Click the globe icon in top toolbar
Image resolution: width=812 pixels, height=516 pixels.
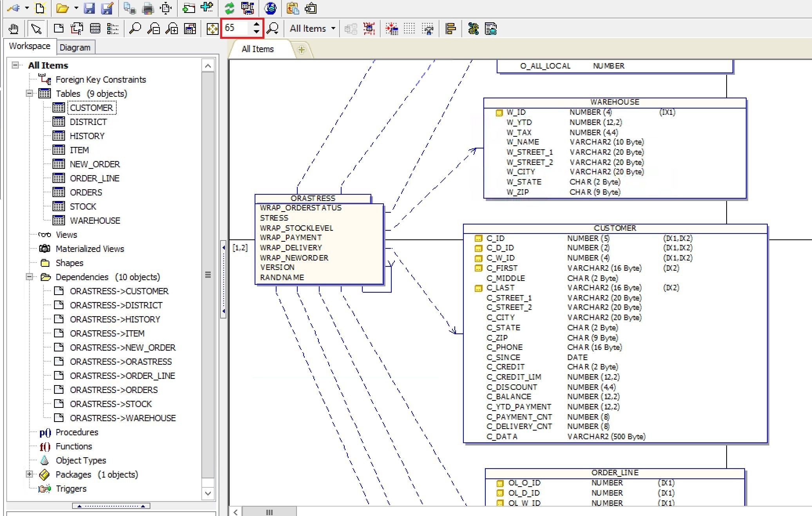click(270, 8)
